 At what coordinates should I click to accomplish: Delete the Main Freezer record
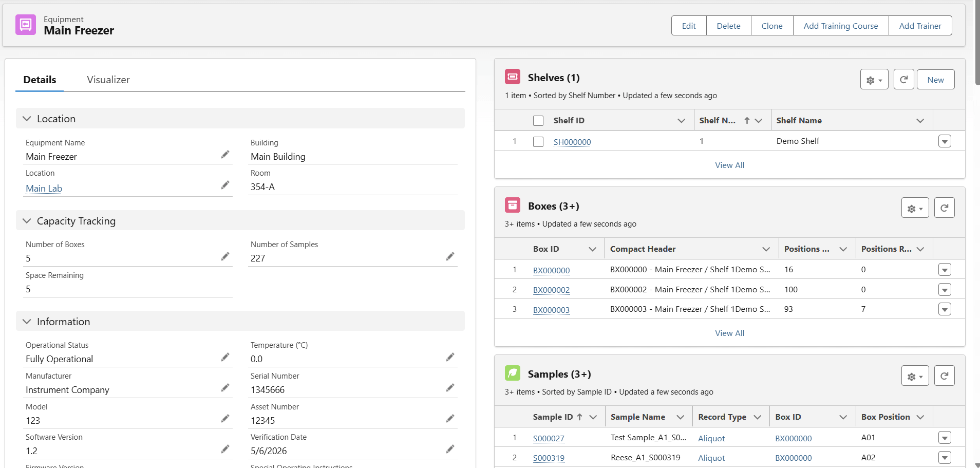[x=729, y=26]
